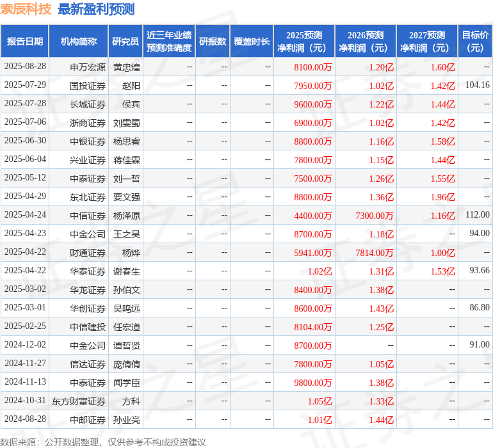Click the 2025预测净利润 column header
Image resolution: width=493 pixels, height=448 pixels.
pos(304,42)
